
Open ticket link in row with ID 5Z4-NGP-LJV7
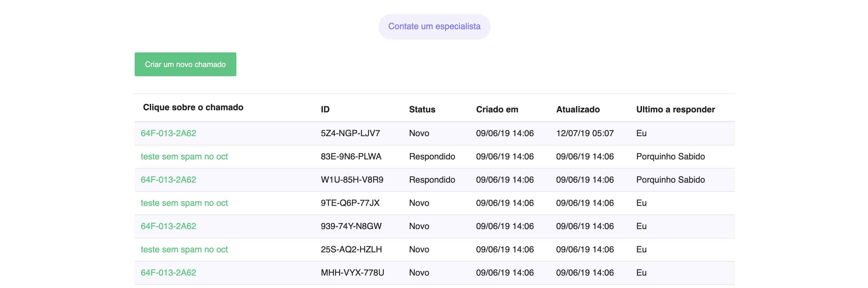coord(168,133)
